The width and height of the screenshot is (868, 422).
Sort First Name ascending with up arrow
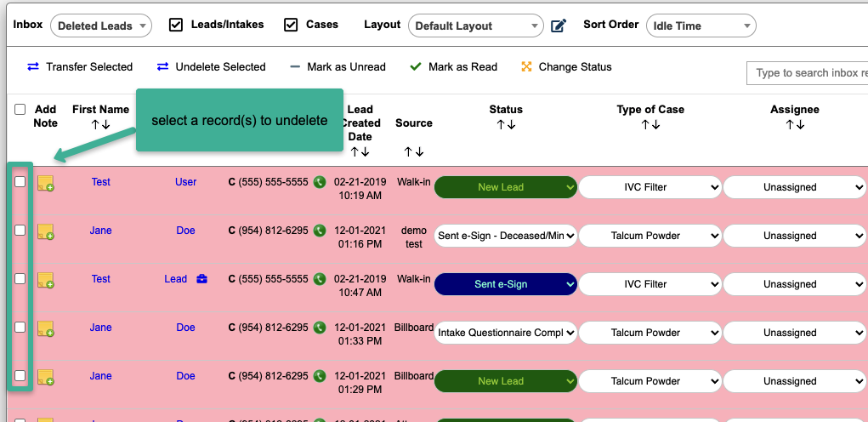pos(96,124)
